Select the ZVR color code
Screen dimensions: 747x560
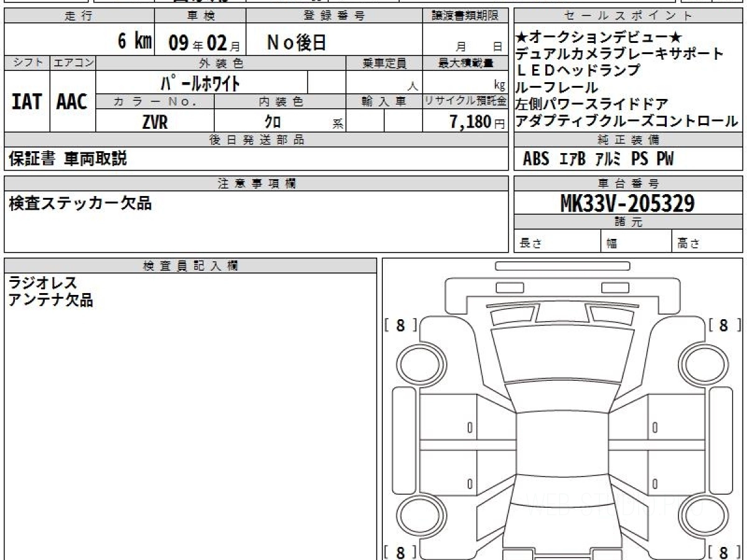(x=155, y=122)
